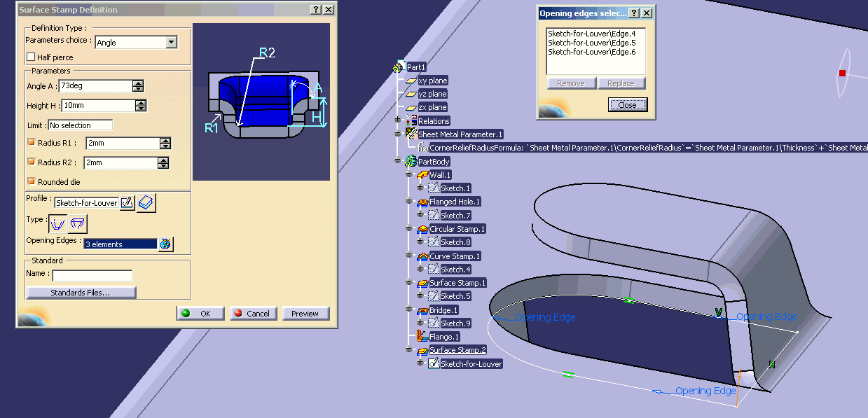Expand Sketch.7 under Flanged Hole.1

[420, 215]
